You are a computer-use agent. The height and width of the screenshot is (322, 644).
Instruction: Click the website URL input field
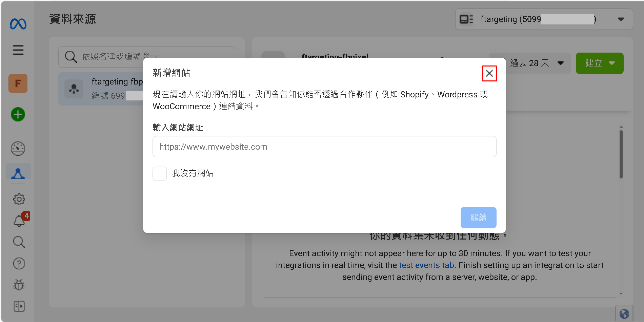pos(324,147)
